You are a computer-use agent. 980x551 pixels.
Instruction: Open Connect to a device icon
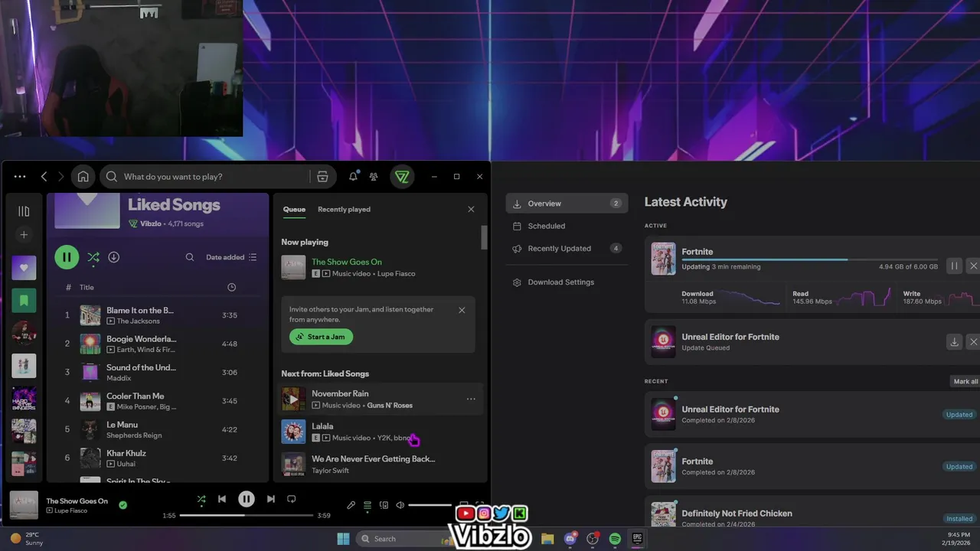pyautogui.click(x=384, y=505)
